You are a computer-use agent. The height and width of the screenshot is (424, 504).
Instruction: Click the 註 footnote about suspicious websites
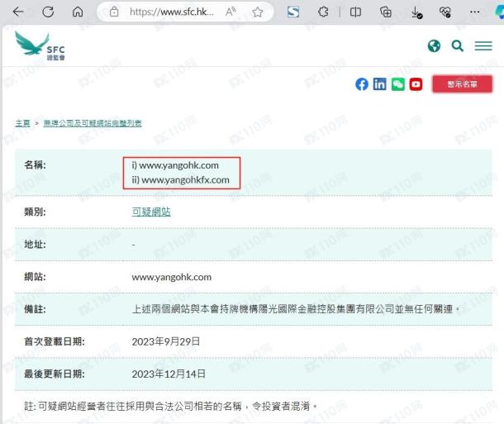point(171,407)
